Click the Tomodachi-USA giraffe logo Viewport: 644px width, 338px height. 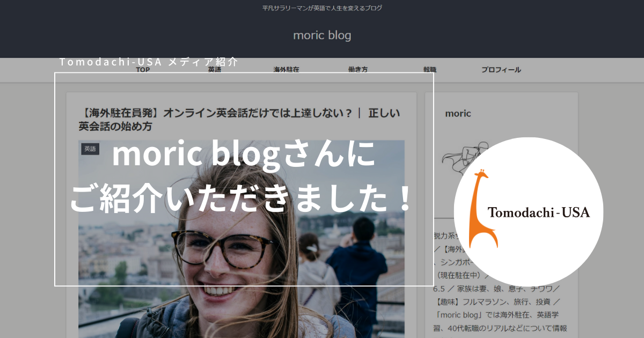[x=529, y=212]
